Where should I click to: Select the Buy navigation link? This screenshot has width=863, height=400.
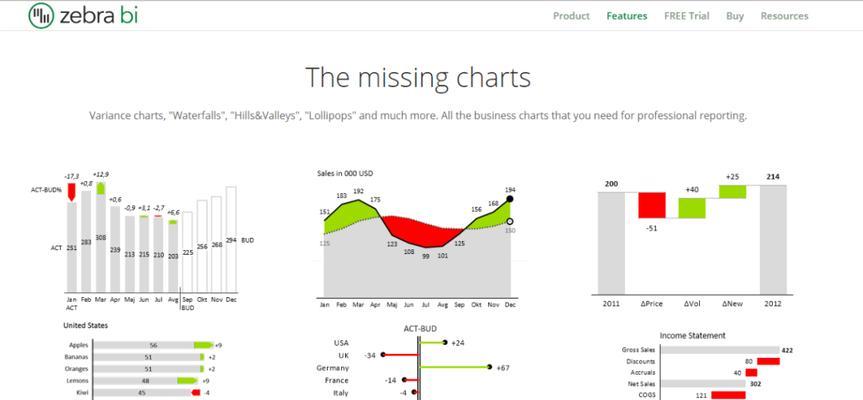(x=735, y=16)
